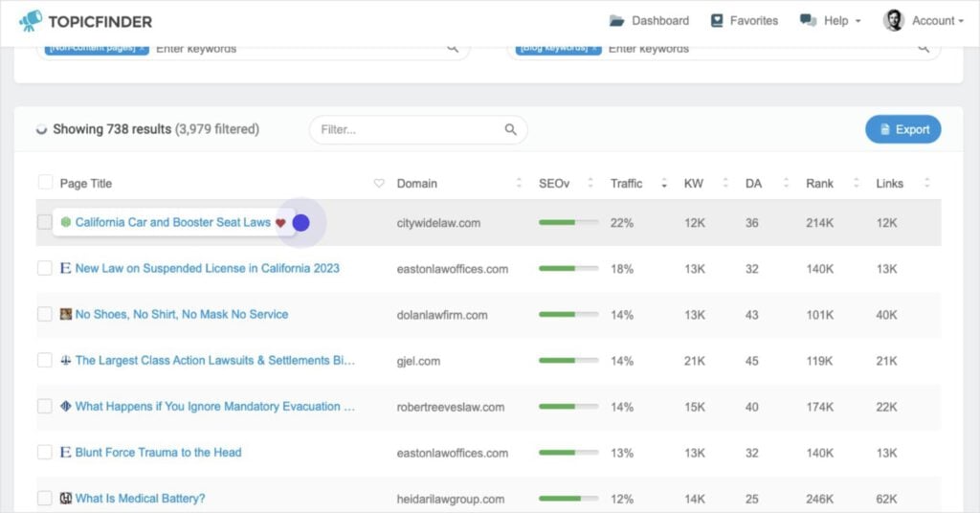The width and height of the screenshot is (980, 513).
Task: Click domain text robertreeveslaw.com
Action: pyautogui.click(x=451, y=407)
